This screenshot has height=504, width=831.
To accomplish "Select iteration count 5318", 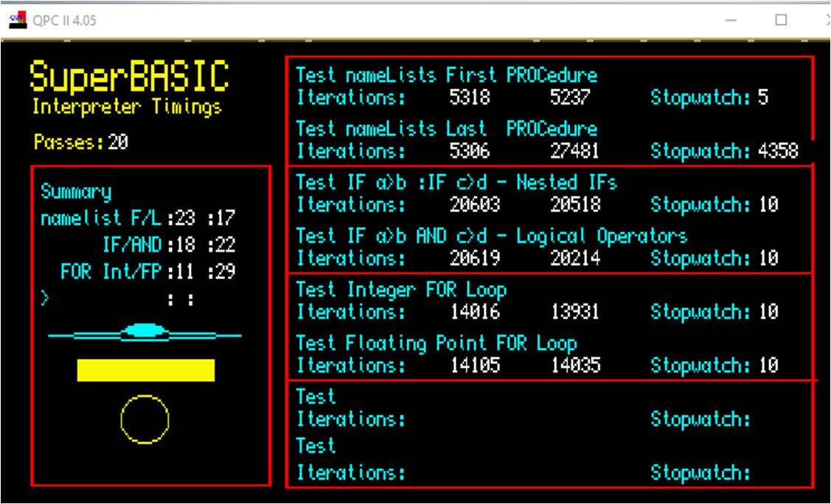I will tap(470, 97).
